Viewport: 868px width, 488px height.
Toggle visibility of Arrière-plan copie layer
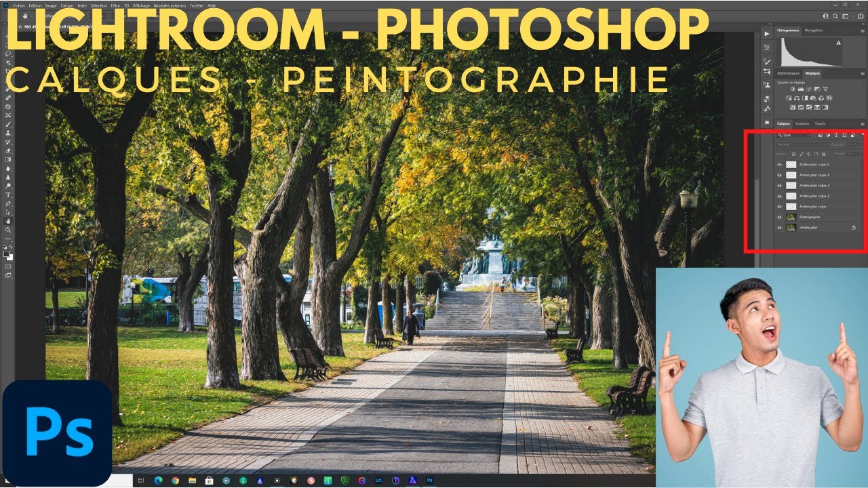(x=779, y=207)
